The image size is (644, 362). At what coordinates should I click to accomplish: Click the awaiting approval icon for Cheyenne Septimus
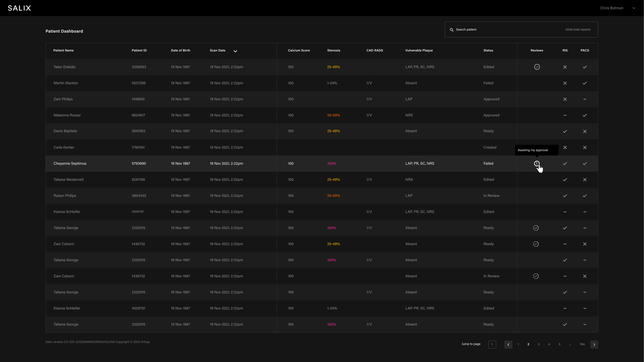tap(537, 164)
